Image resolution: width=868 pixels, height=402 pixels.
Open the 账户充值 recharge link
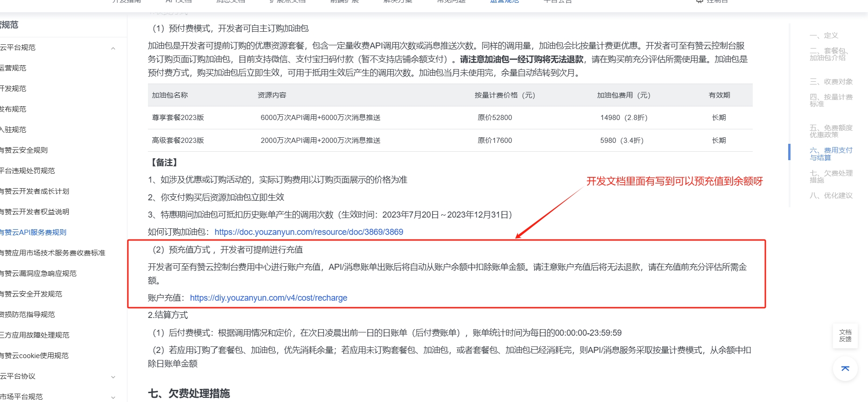268,298
